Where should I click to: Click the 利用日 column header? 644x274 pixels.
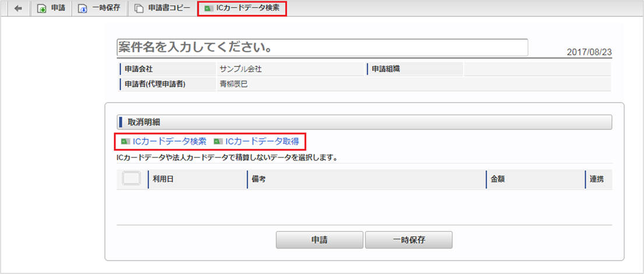(197, 180)
